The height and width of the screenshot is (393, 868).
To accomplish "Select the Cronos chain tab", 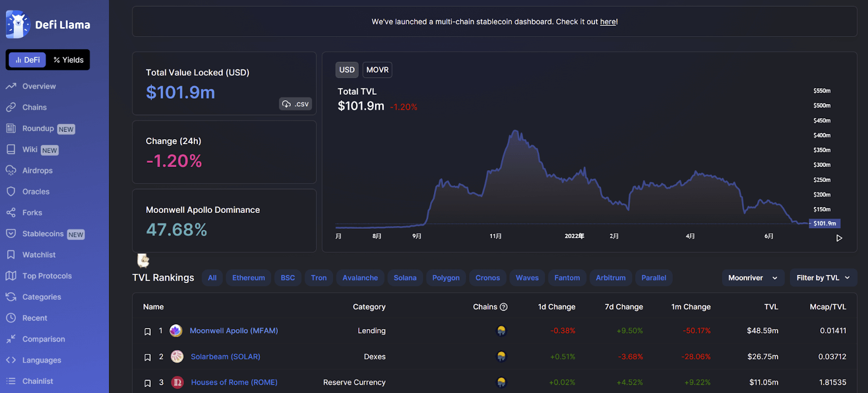I will 488,278.
